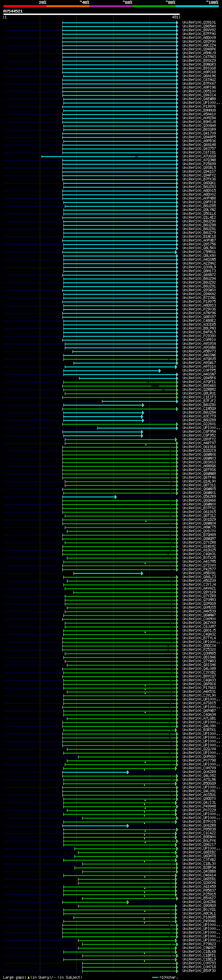Screen dimensions: 222x980
Task: Select hit label UniRef100_Q9XFY2
Action: (x=199, y=439)
